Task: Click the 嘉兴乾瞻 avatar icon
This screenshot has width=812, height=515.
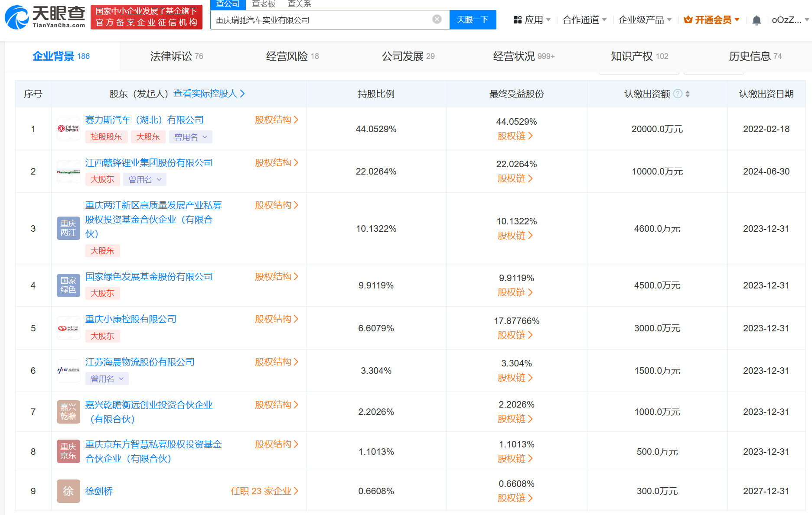Action: pyautogui.click(x=68, y=411)
